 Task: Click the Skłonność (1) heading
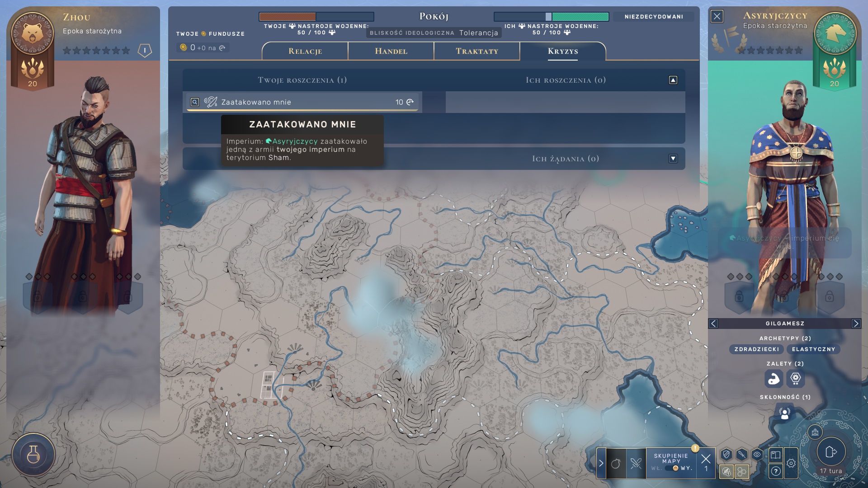[x=785, y=397]
